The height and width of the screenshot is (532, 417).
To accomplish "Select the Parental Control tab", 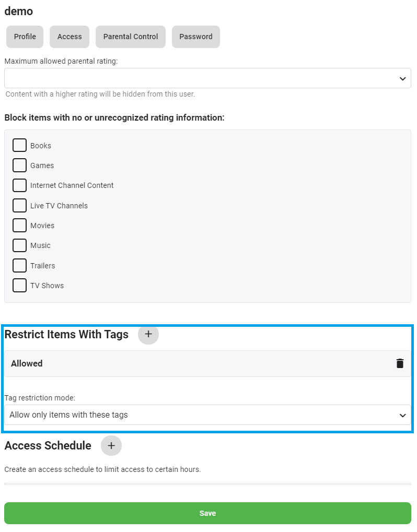I will pos(131,37).
